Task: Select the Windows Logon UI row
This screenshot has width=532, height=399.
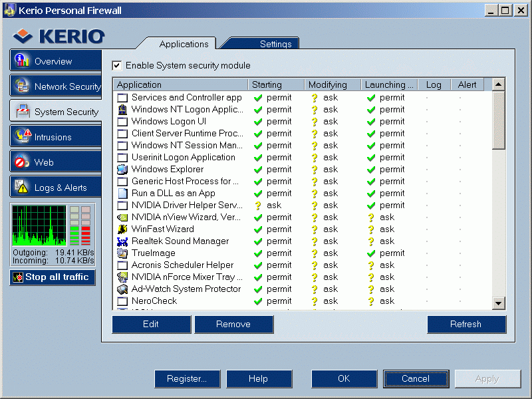Action: [302, 122]
